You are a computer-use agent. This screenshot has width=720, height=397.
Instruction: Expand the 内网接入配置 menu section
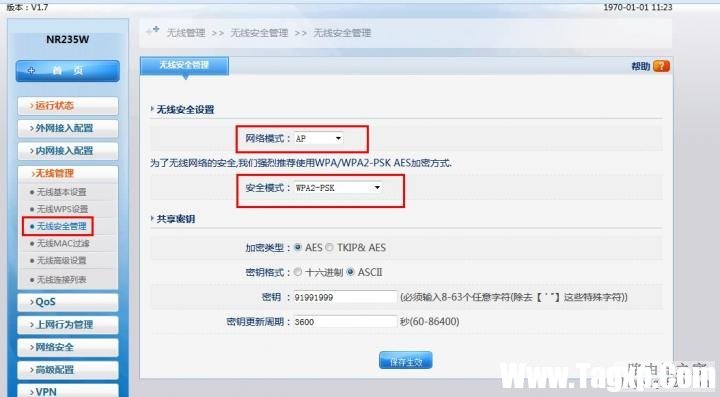pyautogui.click(x=68, y=151)
